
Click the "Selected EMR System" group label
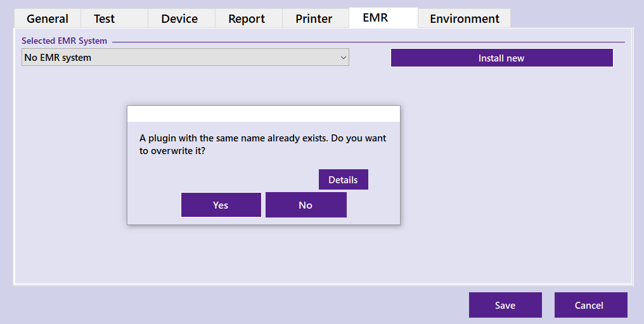pyautogui.click(x=64, y=41)
